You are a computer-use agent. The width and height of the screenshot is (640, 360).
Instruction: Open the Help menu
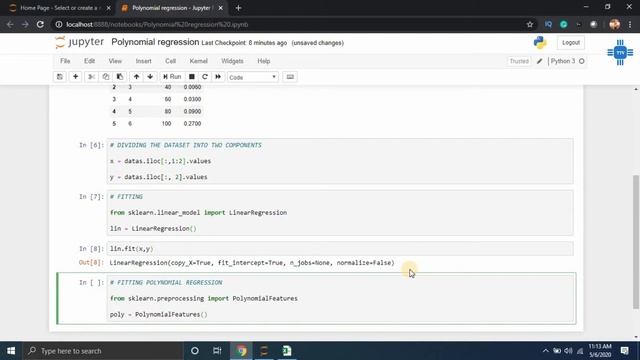click(264, 61)
